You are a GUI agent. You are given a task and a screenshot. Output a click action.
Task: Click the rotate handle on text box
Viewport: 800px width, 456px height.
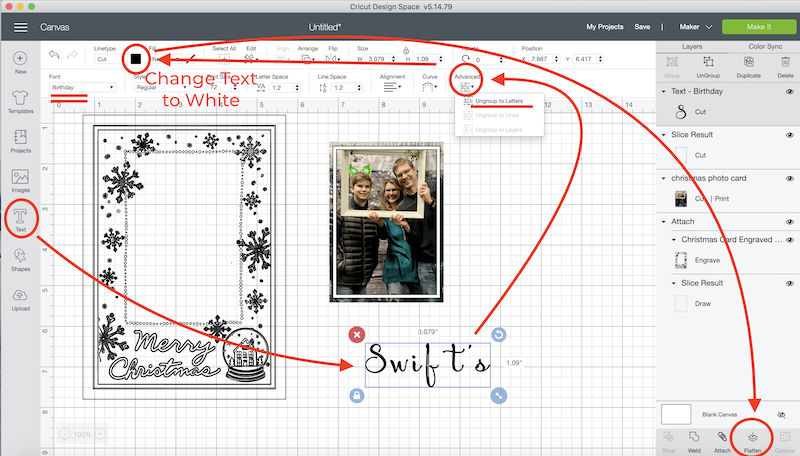coord(498,335)
